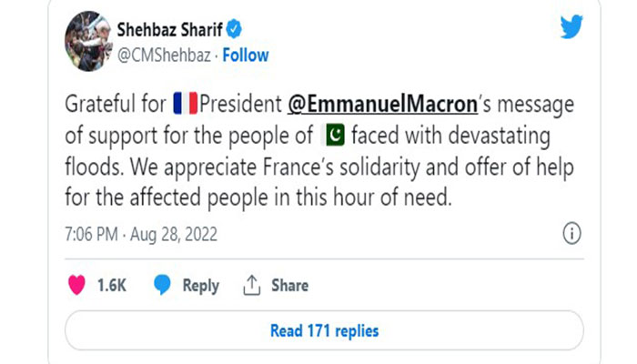Click the share upload arrow icon
The image size is (637, 364).
[x=251, y=285]
